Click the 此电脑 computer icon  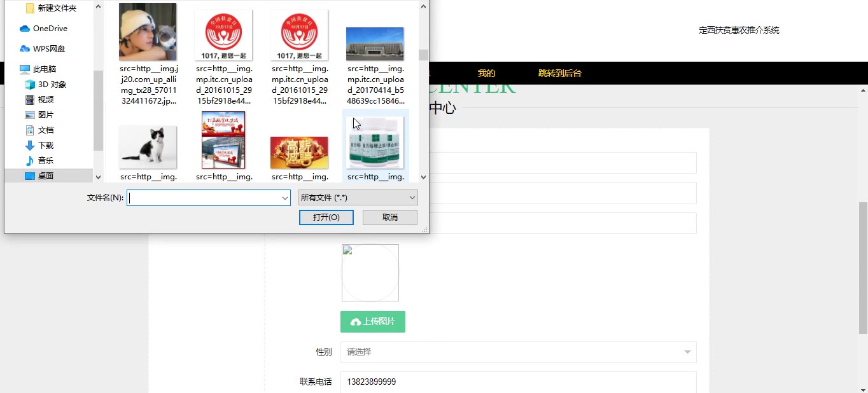click(x=25, y=69)
